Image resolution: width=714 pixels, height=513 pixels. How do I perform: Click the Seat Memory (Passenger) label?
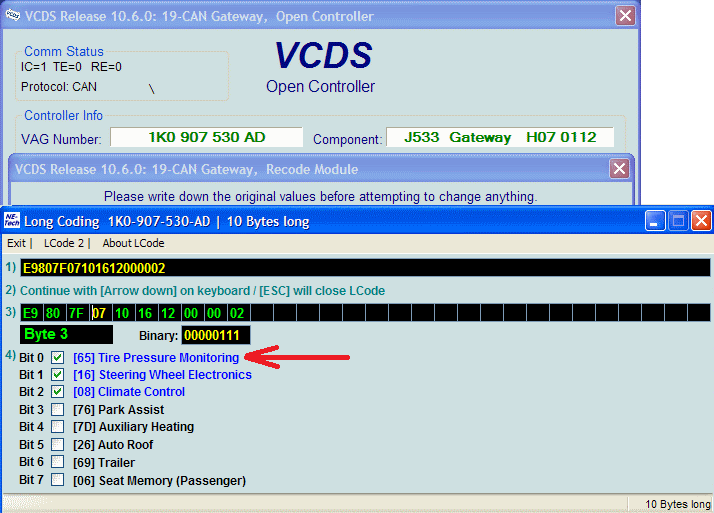coord(159,481)
